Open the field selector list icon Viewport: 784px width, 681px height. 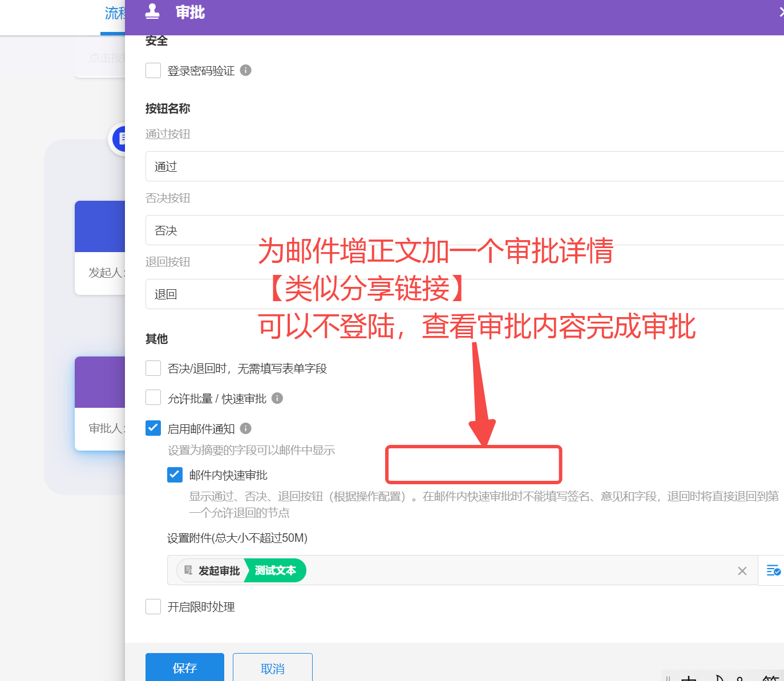(x=773, y=570)
